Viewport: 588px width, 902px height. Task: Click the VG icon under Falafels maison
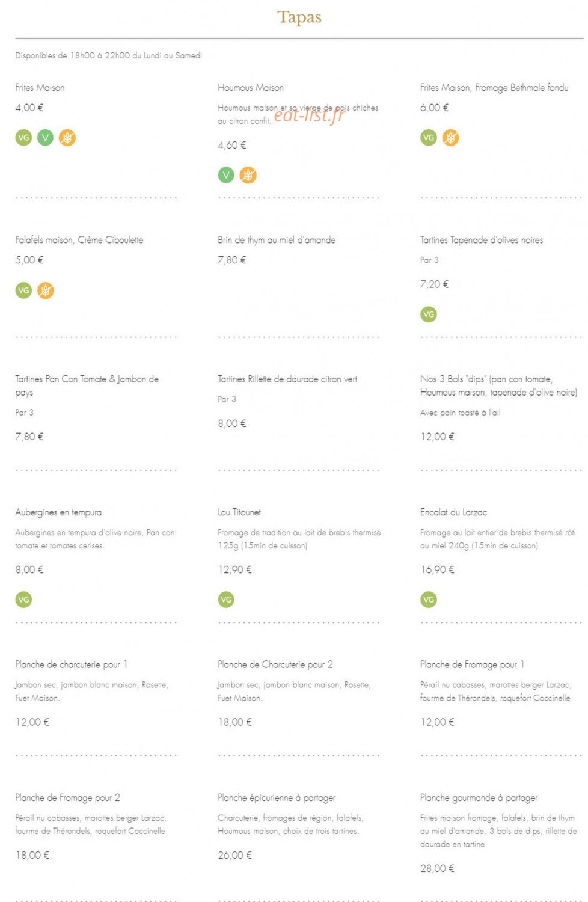pyautogui.click(x=23, y=290)
